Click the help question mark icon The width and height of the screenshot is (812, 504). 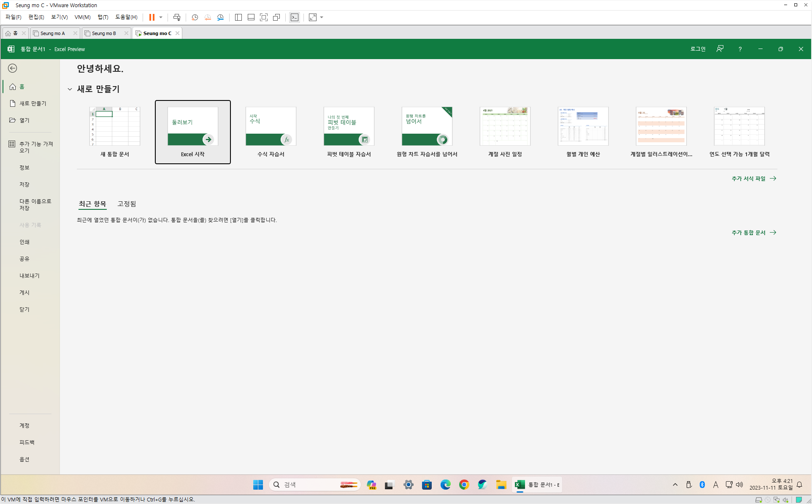(740, 49)
